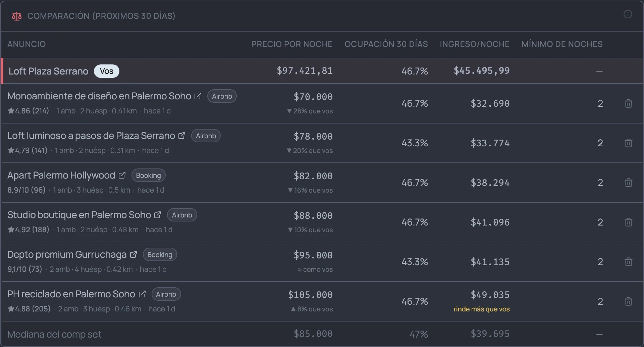
Task: Click the Booking tag on Apart Palermo Hollywood
Action: point(148,176)
